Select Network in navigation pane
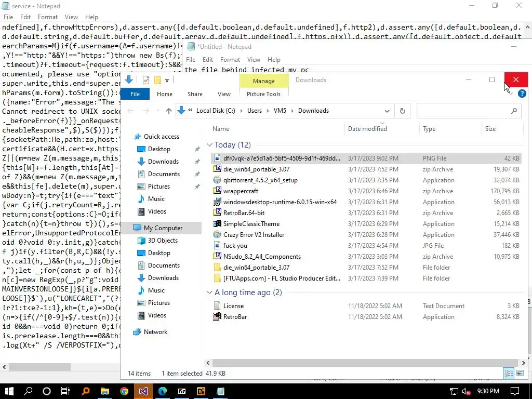The height and width of the screenshot is (399, 532). pos(156,332)
